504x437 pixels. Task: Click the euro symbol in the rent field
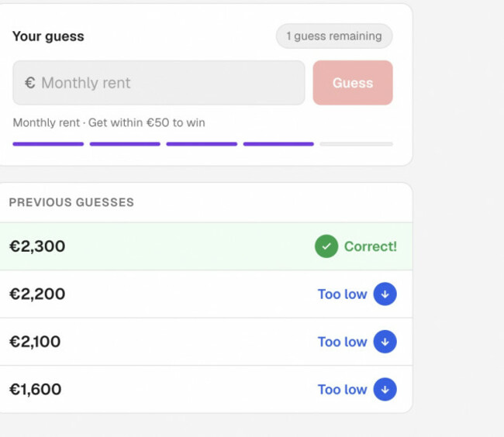(30, 83)
